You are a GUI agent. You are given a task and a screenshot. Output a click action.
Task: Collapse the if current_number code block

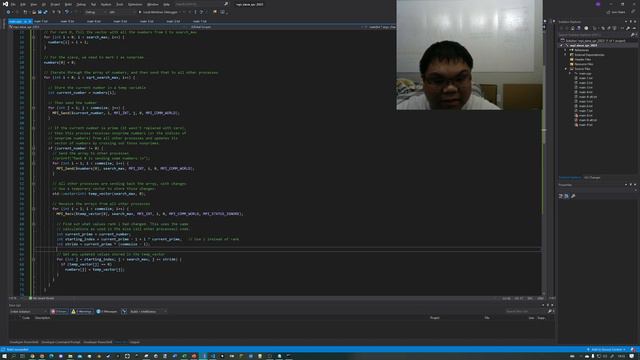click(33, 148)
